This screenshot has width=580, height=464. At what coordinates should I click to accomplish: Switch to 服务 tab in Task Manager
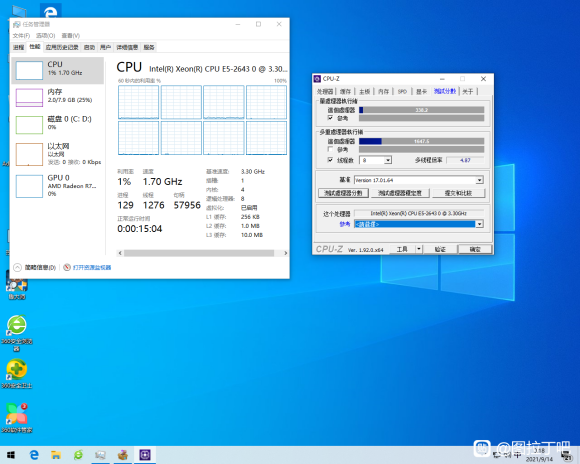point(149,47)
